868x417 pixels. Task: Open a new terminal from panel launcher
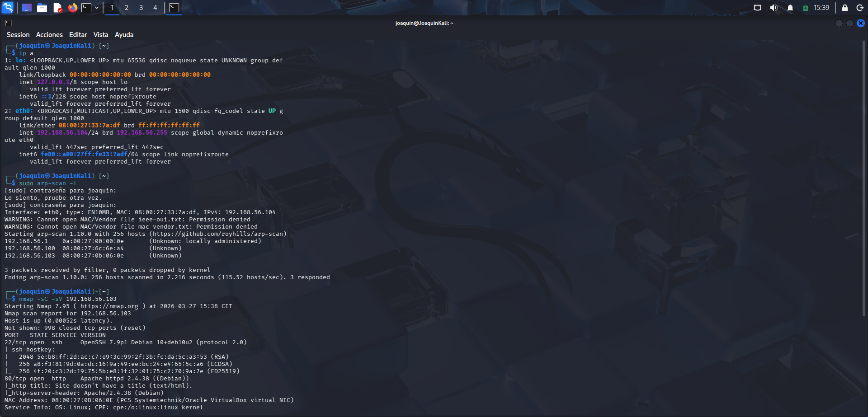[86, 8]
